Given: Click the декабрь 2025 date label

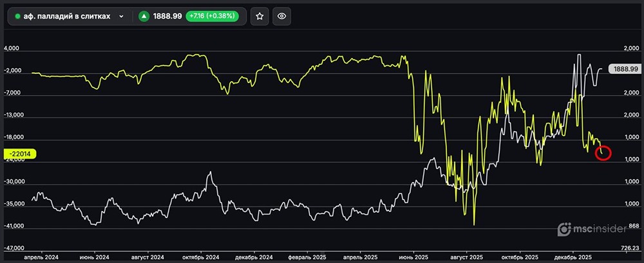Looking at the screenshot, I should (x=573, y=258).
